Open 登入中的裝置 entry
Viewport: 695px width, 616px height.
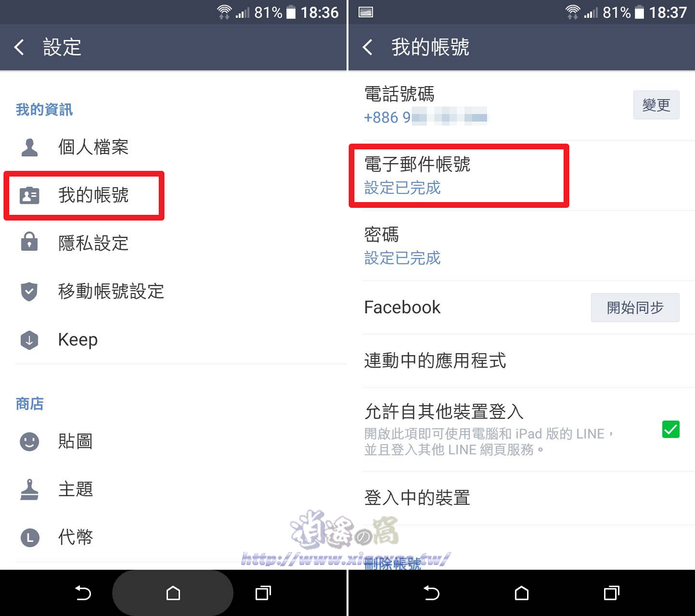[x=521, y=498]
